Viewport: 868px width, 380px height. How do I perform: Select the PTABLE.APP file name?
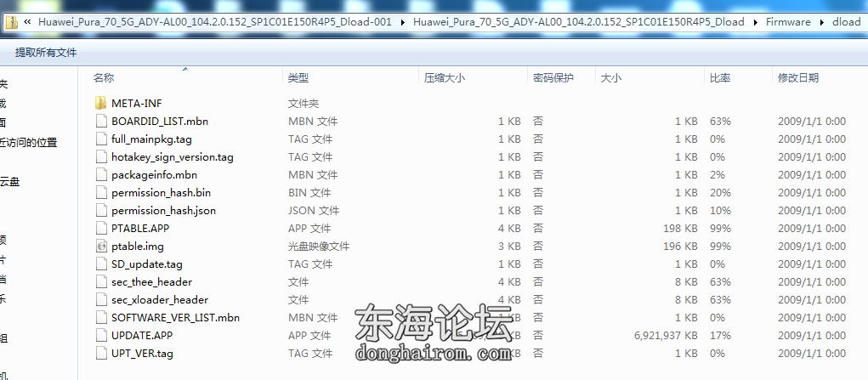(x=140, y=228)
